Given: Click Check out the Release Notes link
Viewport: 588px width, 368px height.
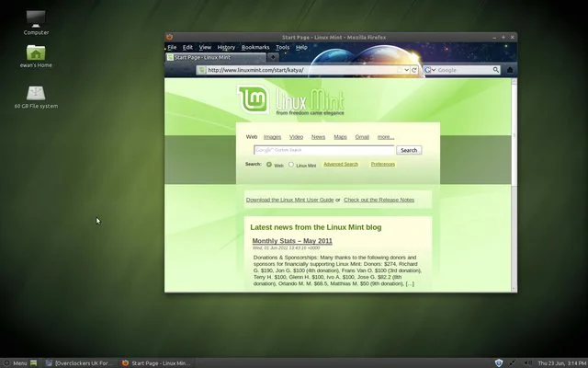Looking at the screenshot, I should (379, 200).
